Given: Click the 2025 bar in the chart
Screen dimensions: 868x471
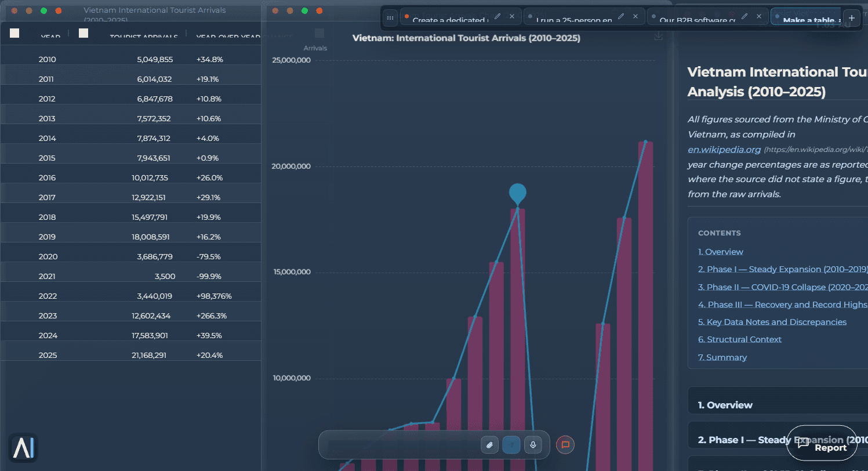Looking at the screenshot, I should tap(645, 306).
